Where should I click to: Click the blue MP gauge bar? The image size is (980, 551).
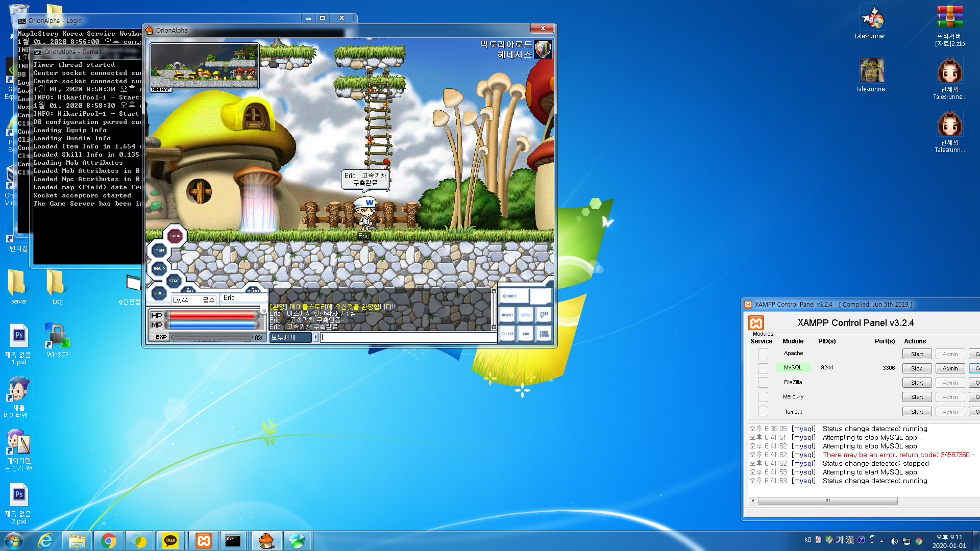point(213,325)
